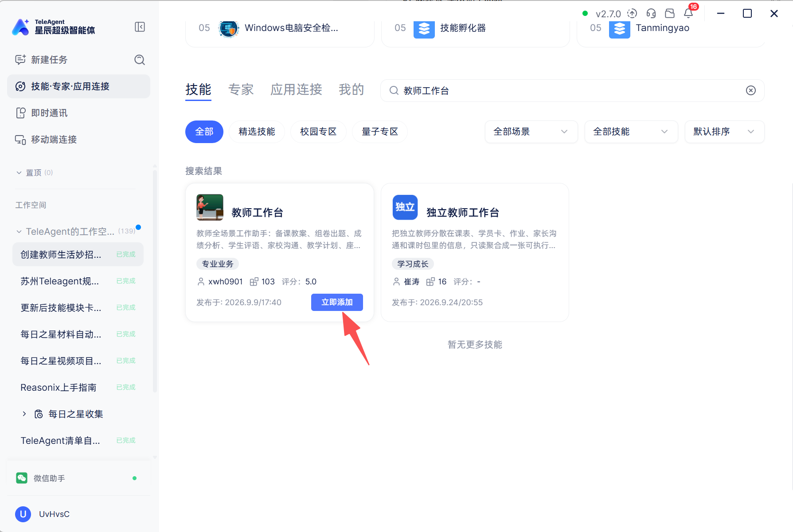This screenshot has width=793, height=532.
Task: Click the 教师工作台 skill thumbnail
Action: (x=210, y=207)
